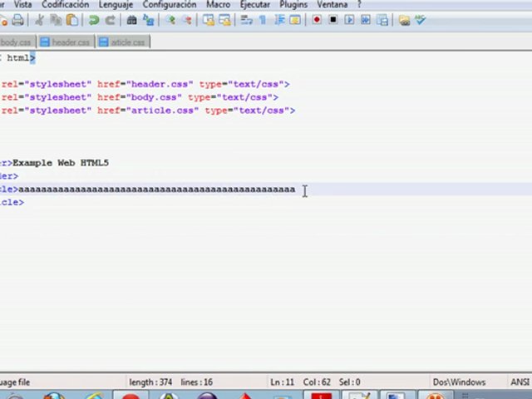Cut selection with the scissors icon

[40, 20]
